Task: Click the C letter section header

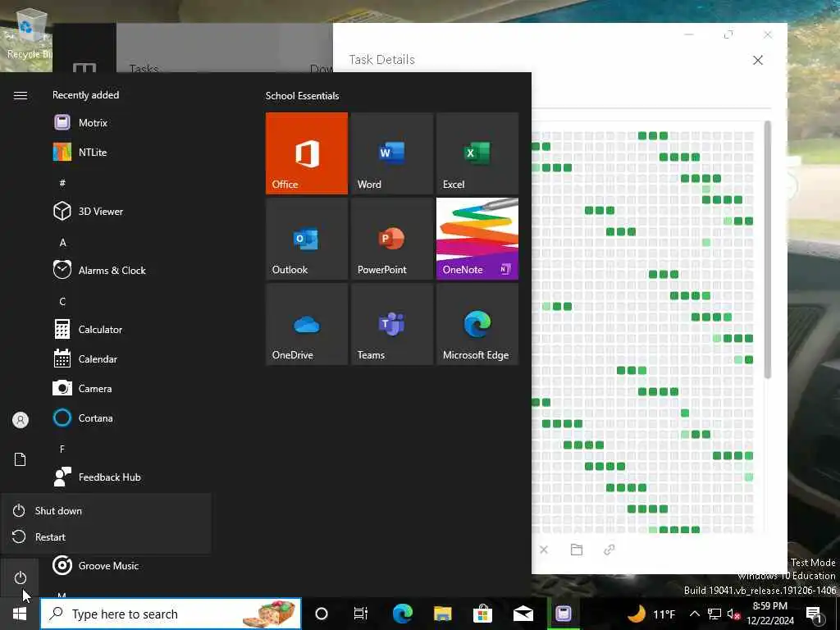Action: pyautogui.click(x=62, y=301)
